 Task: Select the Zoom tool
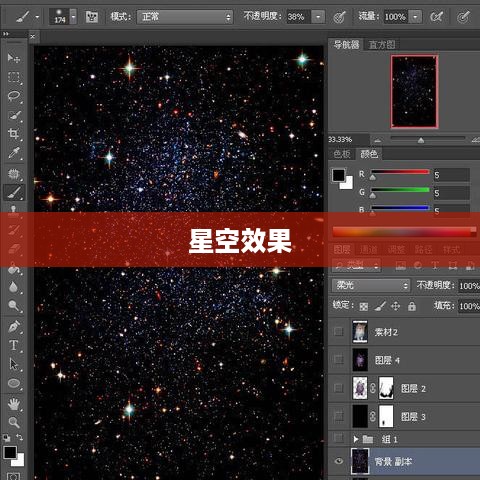tap(14, 423)
